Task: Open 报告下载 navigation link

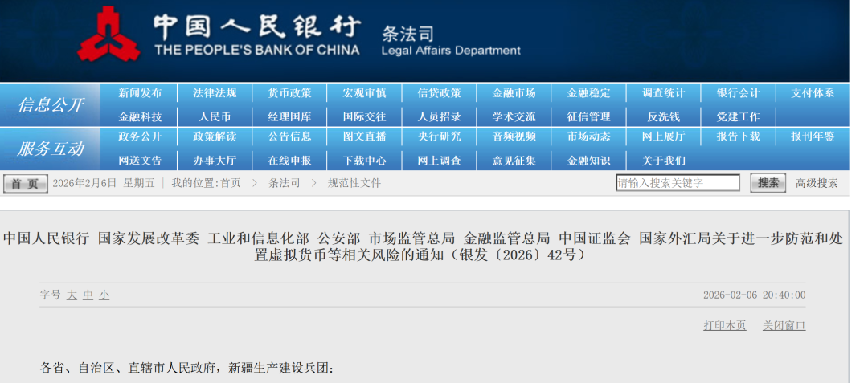Action: (x=739, y=136)
